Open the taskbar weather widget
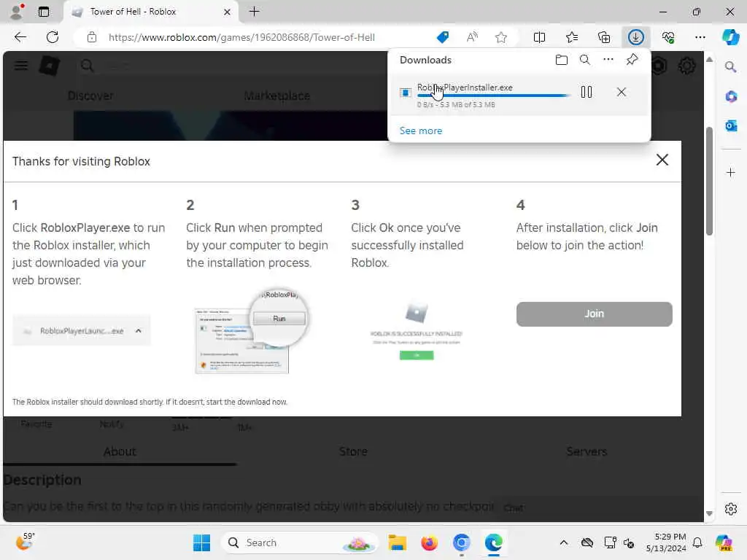747x560 pixels. click(x=25, y=542)
